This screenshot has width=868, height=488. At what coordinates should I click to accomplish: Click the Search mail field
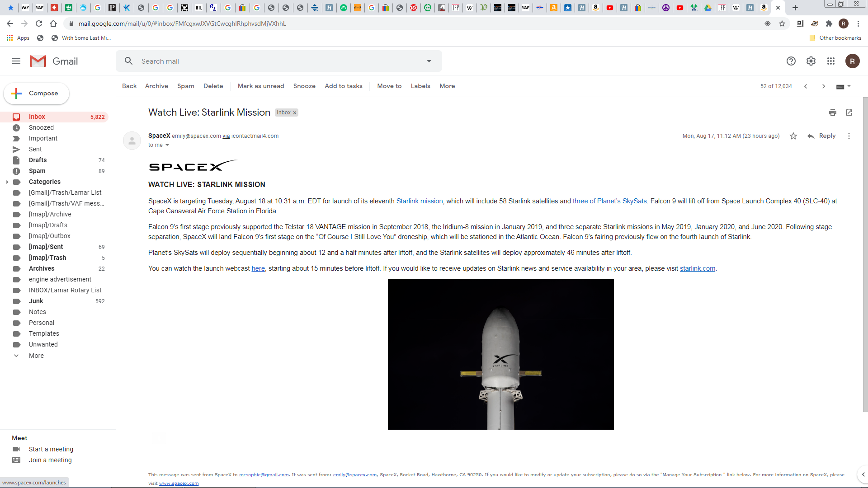[x=271, y=61]
